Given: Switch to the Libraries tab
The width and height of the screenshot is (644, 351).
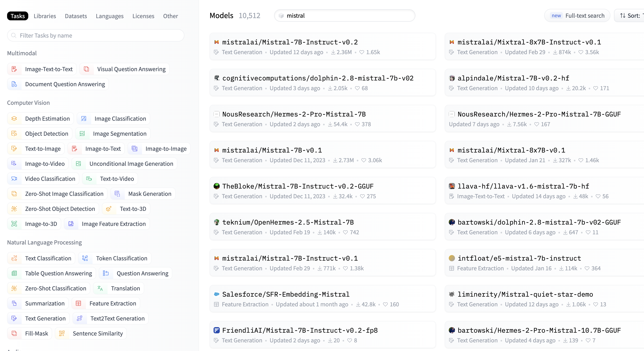Looking at the screenshot, I should [45, 16].
